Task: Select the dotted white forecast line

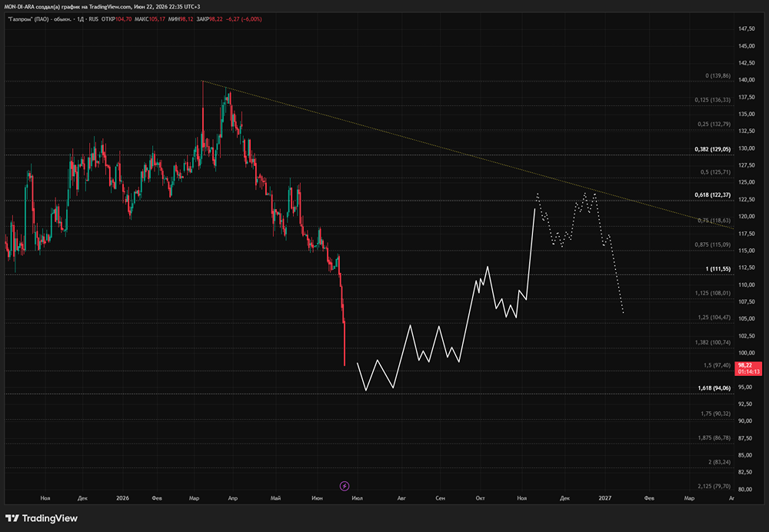Action: (x=580, y=252)
